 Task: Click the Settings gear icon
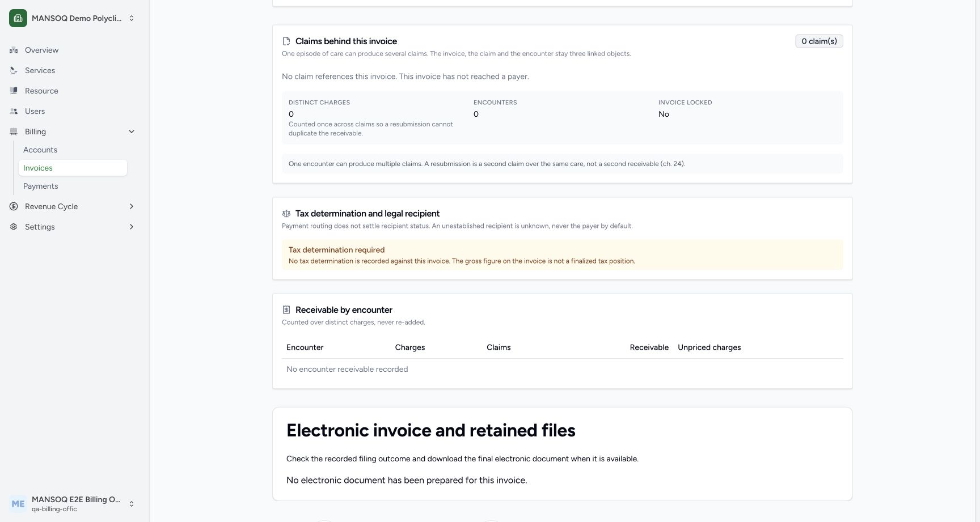pos(14,227)
